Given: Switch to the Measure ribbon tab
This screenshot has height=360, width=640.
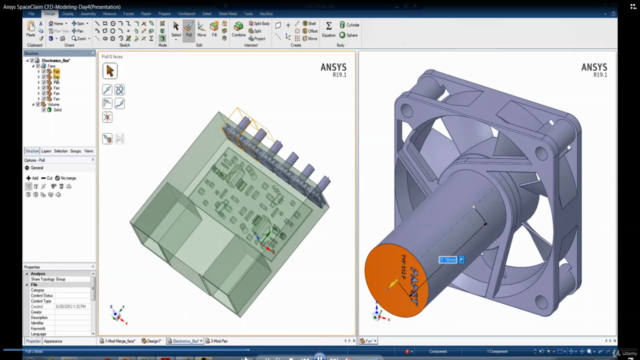Looking at the screenshot, I should point(109,14).
